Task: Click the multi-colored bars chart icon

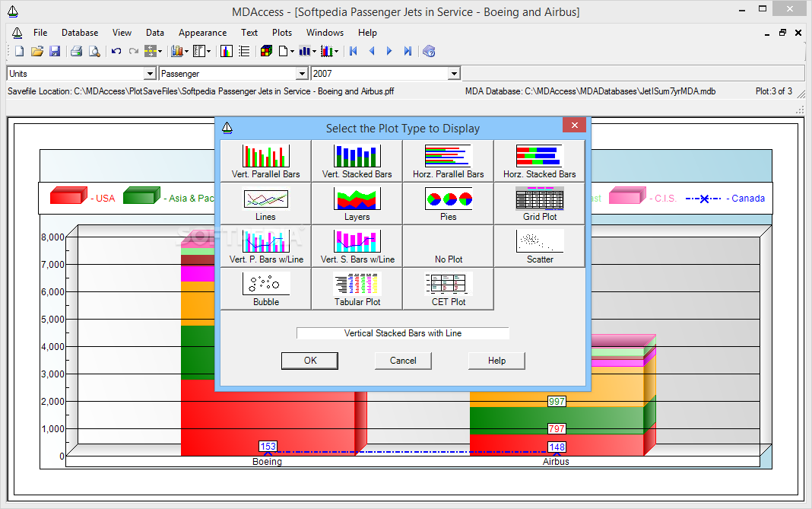Action: [x=326, y=51]
